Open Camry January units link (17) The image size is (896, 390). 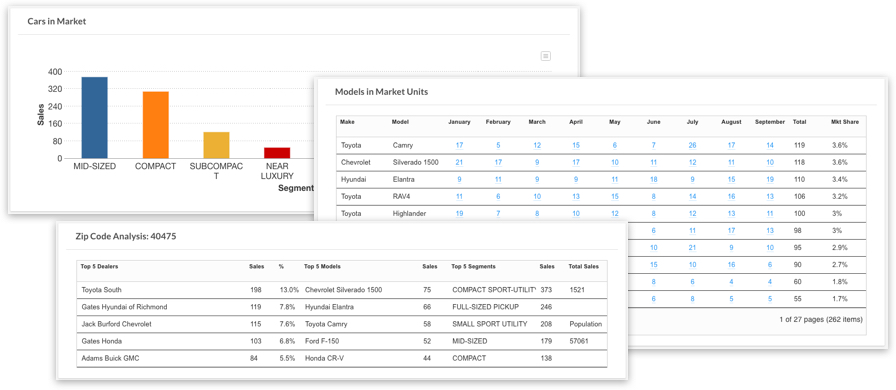point(459,145)
